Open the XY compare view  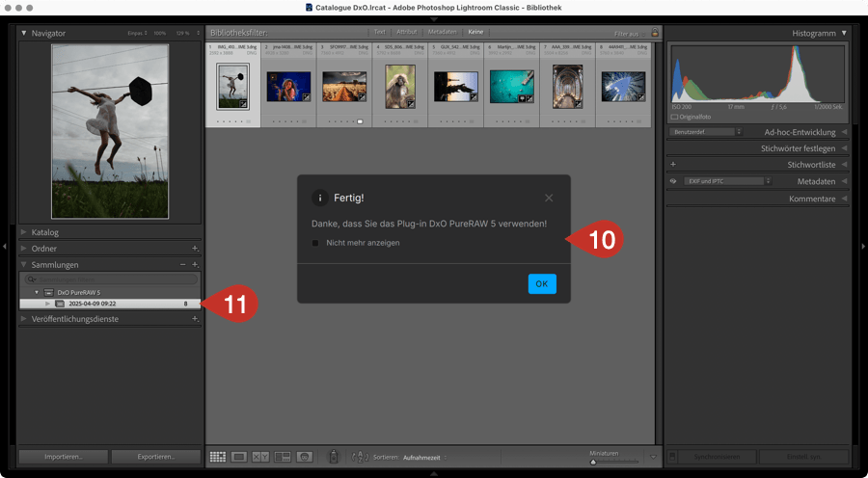(x=260, y=457)
